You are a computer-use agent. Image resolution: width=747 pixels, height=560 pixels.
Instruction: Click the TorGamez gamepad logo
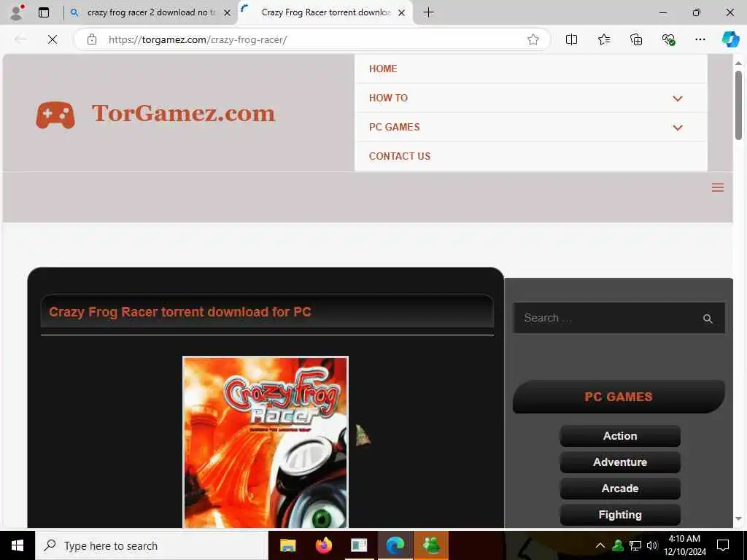55,114
